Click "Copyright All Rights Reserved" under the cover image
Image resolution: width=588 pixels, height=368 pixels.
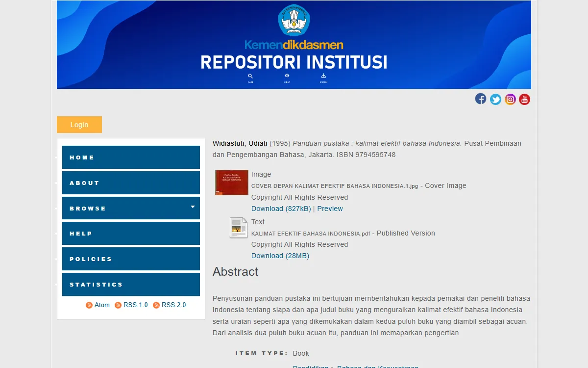pyautogui.click(x=300, y=197)
